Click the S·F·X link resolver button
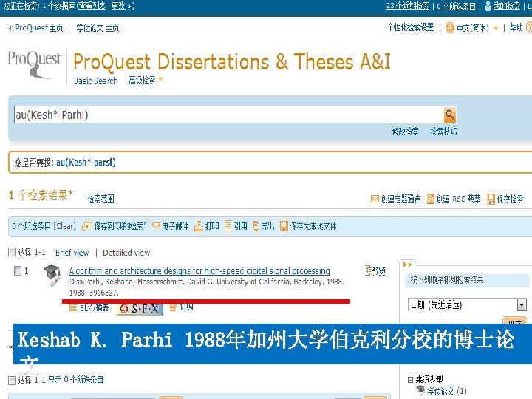The image size is (532, 399). pyautogui.click(x=140, y=309)
